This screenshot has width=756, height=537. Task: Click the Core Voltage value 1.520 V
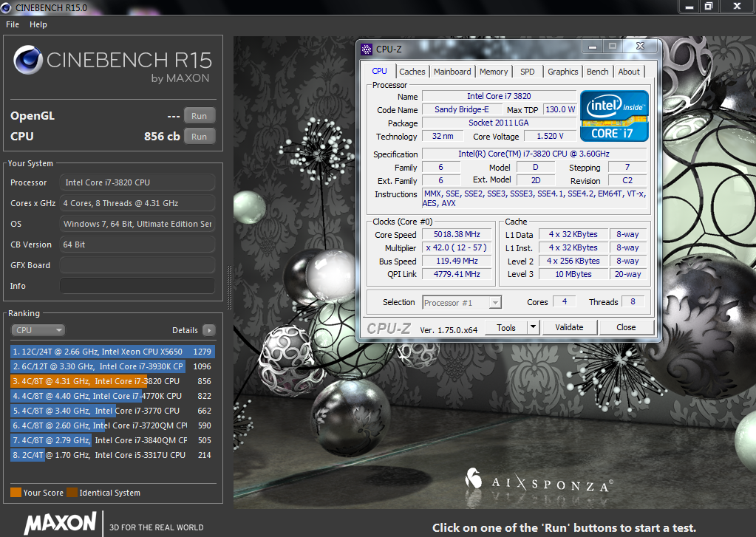pos(550,136)
